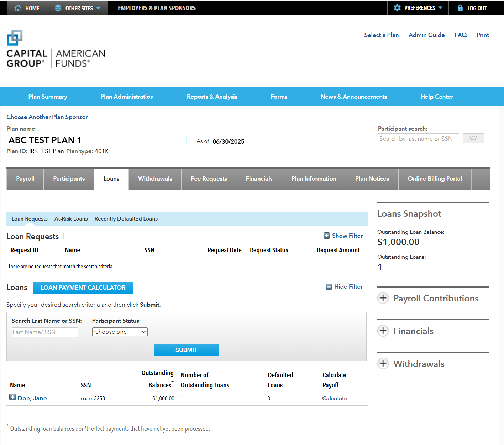
Task: Open the Plan Administration menu
Action: point(127,97)
